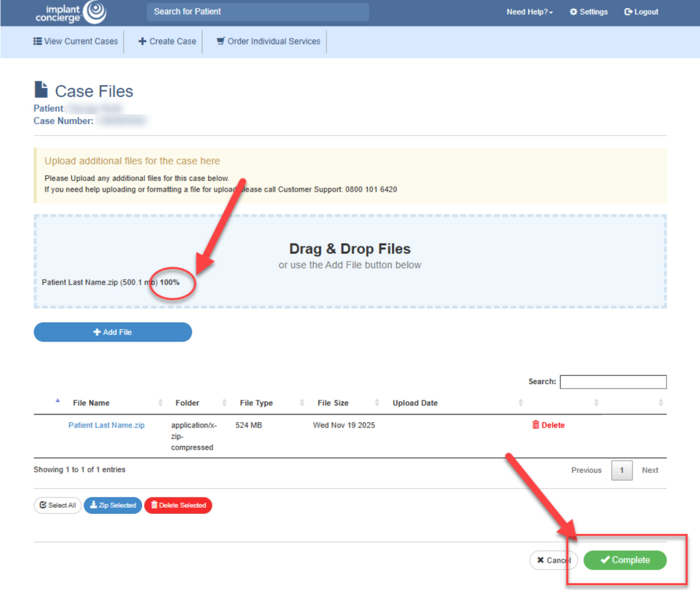Image resolution: width=700 pixels, height=607 pixels.
Task: Click the Case Files document icon
Action: pos(41,90)
